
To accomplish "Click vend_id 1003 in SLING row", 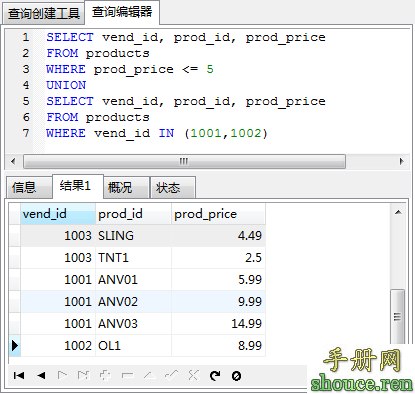I will (58, 236).
